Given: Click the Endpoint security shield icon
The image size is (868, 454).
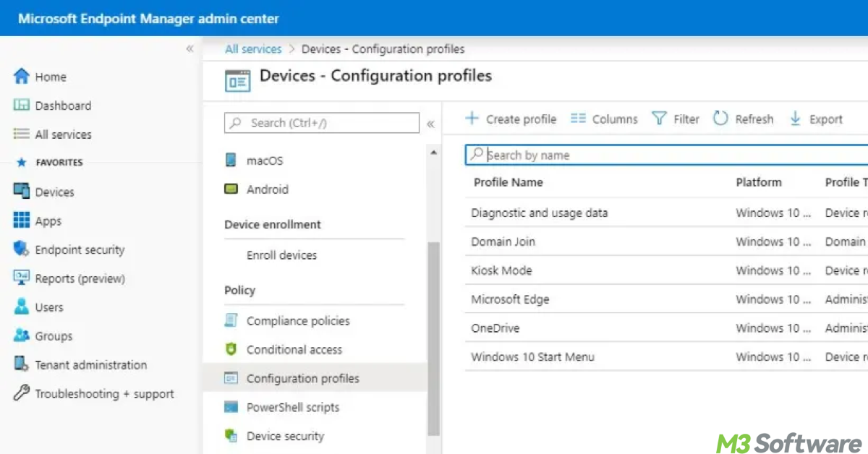Looking at the screenshot, I should (x=22, y=249).
